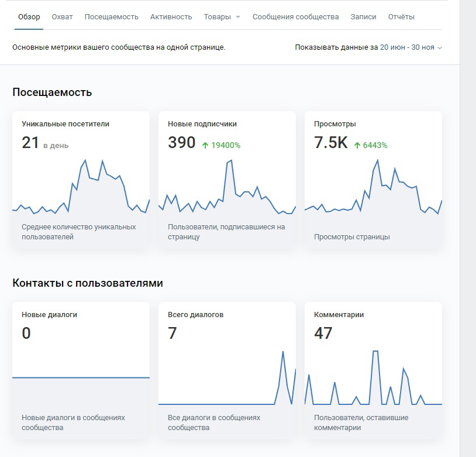This screenshot has height=457, width=476.
Task: Open the Сообщения сообщества tab
Action: point(296,17)
